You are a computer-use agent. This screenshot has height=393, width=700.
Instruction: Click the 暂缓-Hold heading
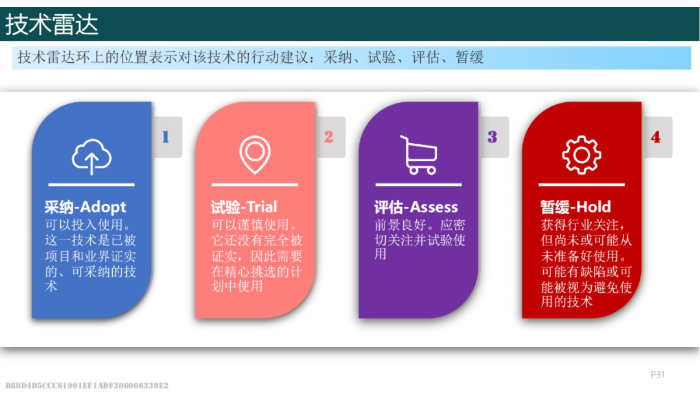575,207
